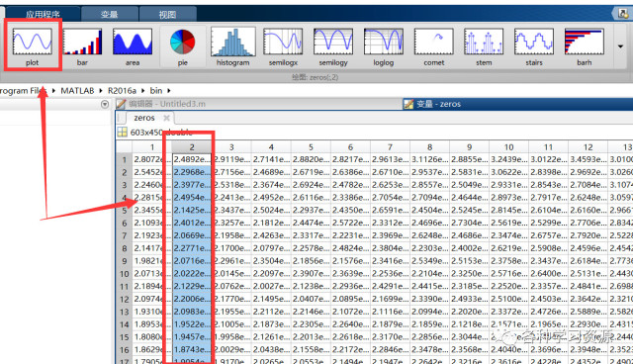This screenshot has width=633, height=364.
Task: Select the barh plot icon
Action: pos(585,45)
